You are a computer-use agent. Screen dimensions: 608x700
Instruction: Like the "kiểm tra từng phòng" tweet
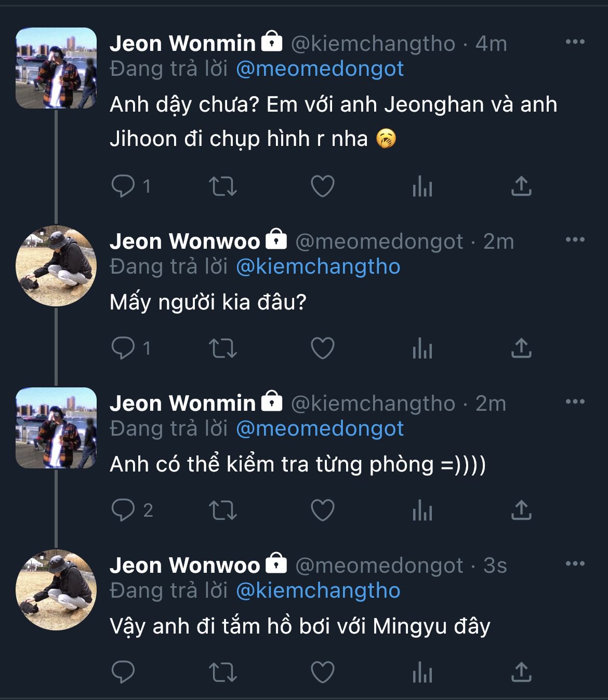[322, 510]
